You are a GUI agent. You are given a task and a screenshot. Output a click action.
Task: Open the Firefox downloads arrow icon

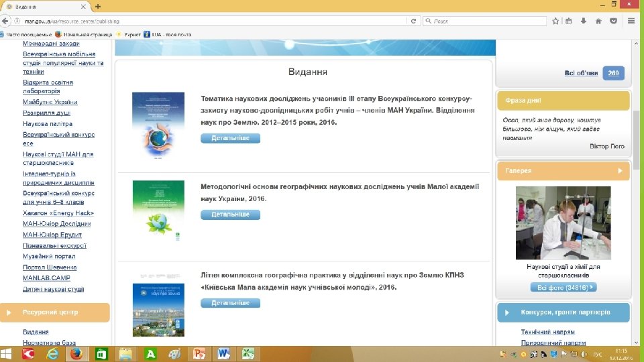(583, 21)
